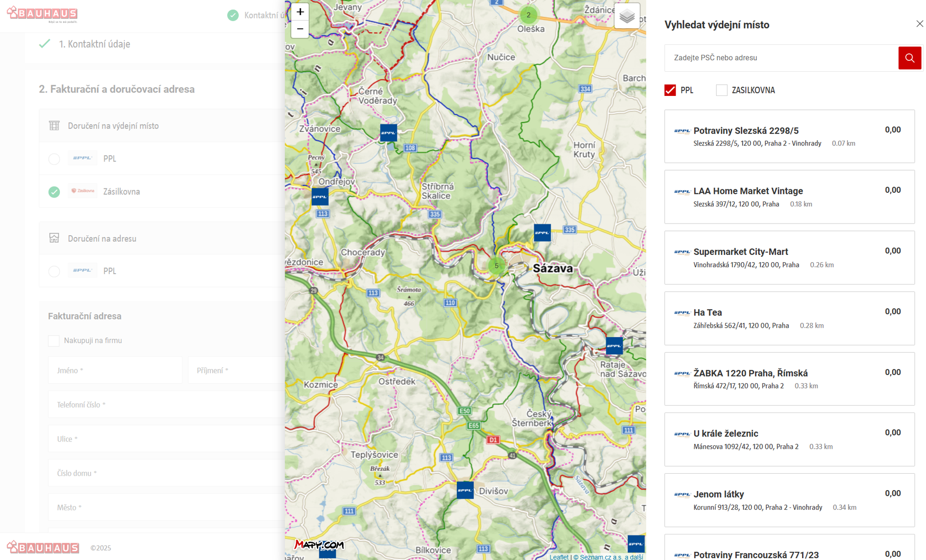Open the Leaflet attribution link

click(x=558, y=557)
